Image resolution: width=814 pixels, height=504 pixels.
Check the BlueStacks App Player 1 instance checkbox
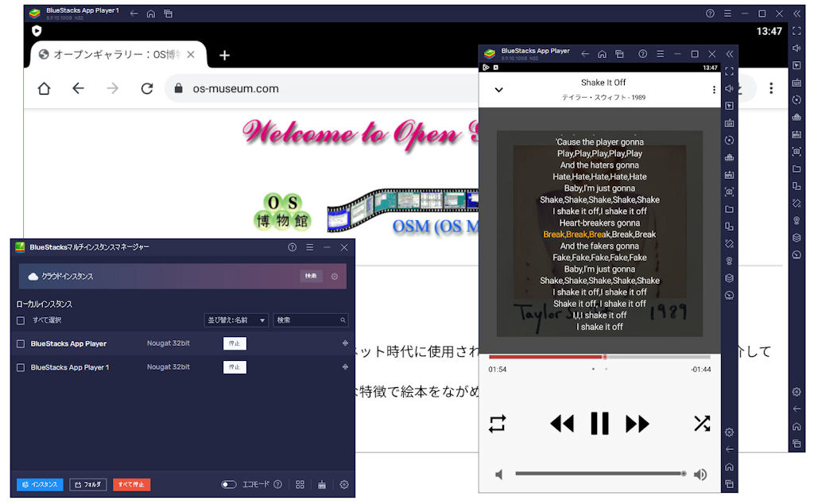21,367
